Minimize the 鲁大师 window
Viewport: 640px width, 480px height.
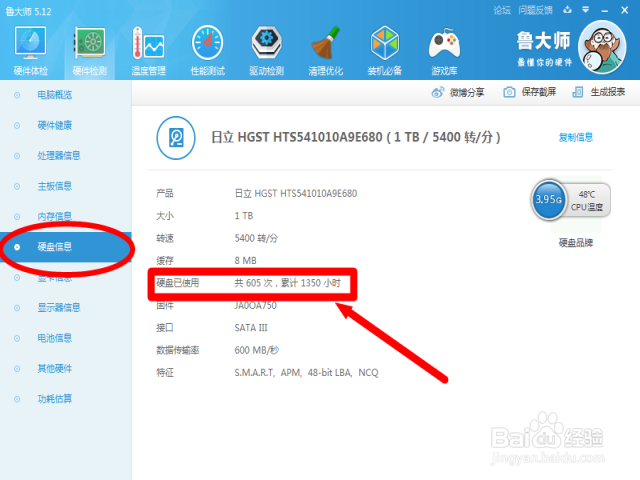[x=604, y=11]
